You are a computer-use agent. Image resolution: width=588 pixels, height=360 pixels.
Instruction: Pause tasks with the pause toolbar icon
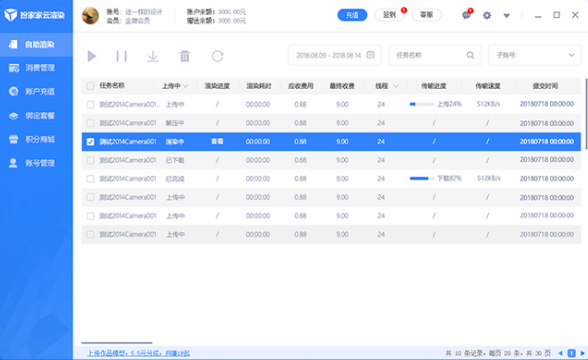tap(122, 56)
